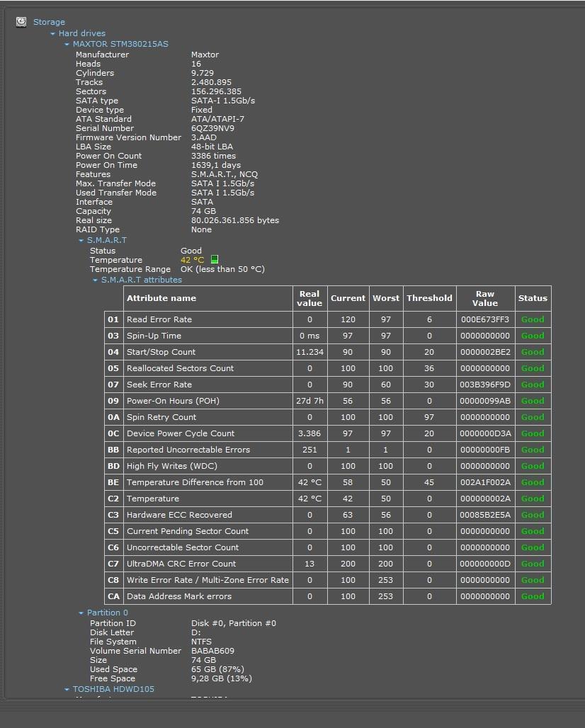Select the Start/Stop Count real value 11.234
Screen dimensions: 585x728
(309, 352)
